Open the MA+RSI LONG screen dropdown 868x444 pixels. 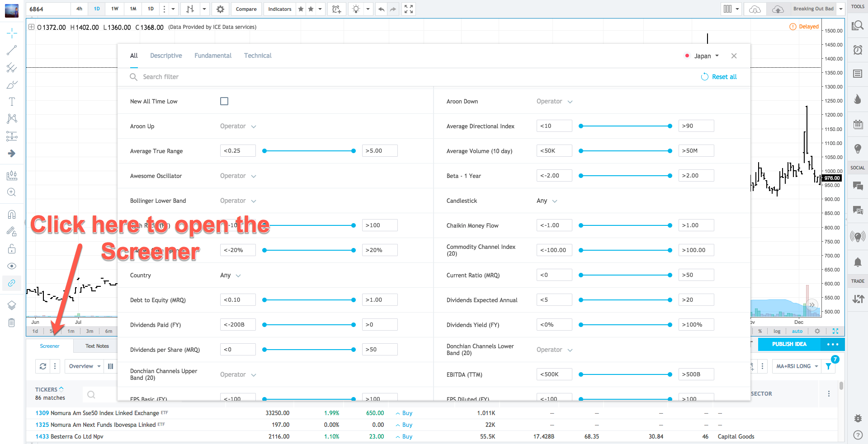tap(797, 366)
